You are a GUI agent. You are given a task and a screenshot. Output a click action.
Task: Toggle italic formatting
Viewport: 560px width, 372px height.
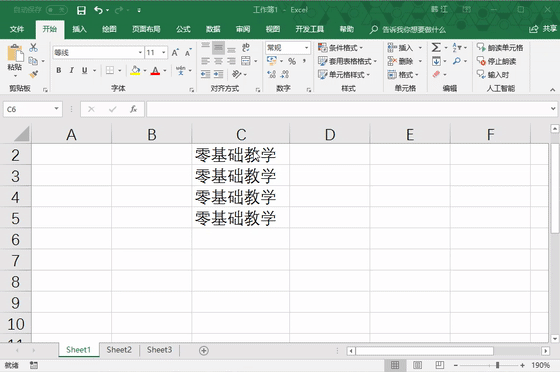[x=71, y=70]
